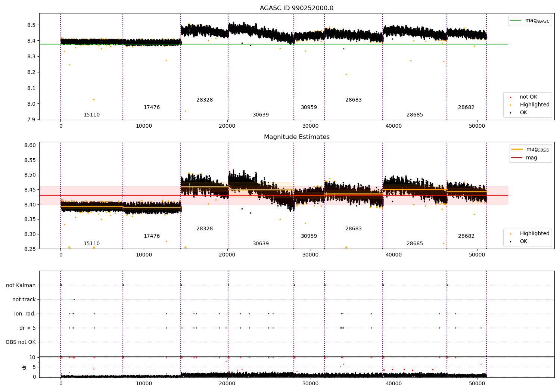Click y-axis tick 8.25 on middle plot
This screenshot has height=392, width=560.
(x=30, y=249)
